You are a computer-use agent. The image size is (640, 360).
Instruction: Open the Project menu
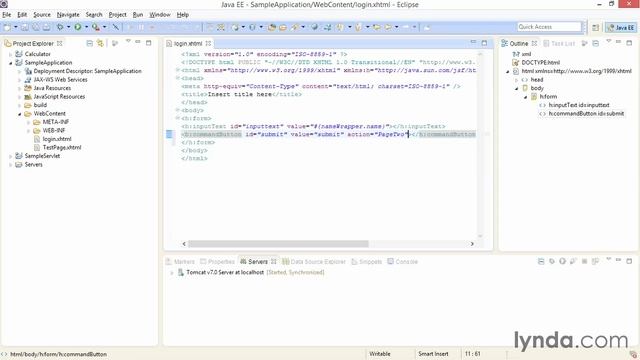pos(118,15)
